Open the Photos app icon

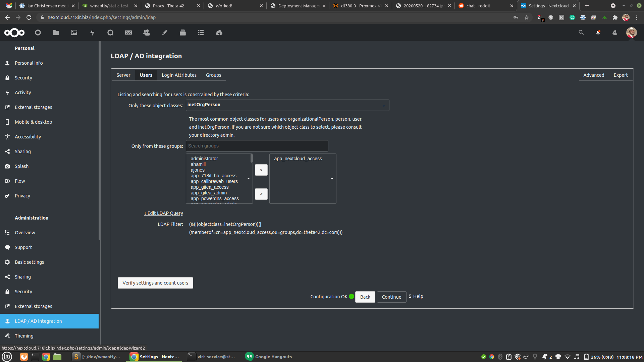pyautogui.click(x=74, y=33)
